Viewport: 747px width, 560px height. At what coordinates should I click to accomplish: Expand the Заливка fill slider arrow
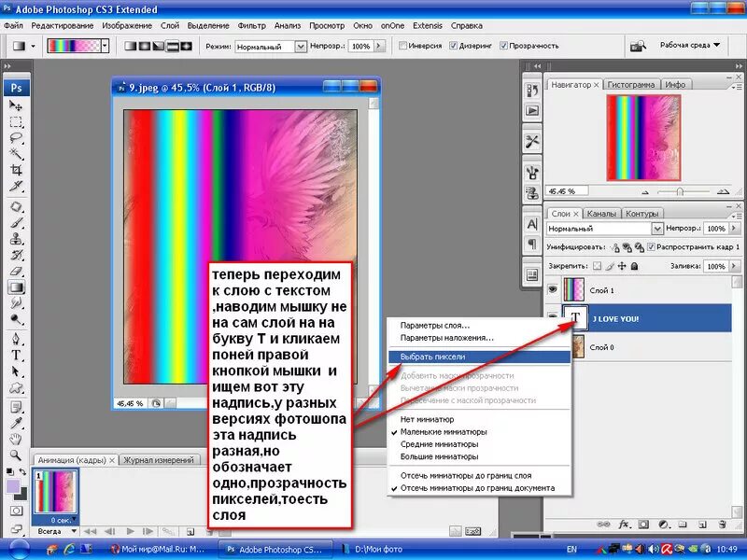(x=734, y=266)
